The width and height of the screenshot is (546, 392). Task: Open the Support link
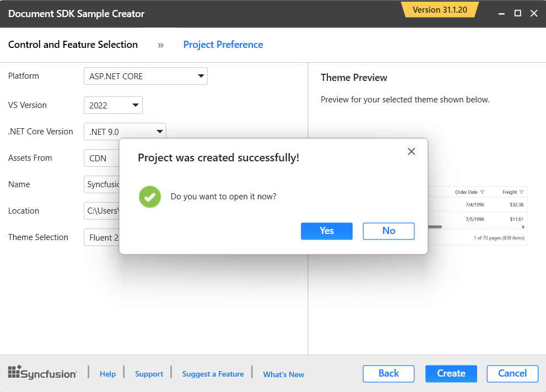pyautogui.click(x=149, y=374)
